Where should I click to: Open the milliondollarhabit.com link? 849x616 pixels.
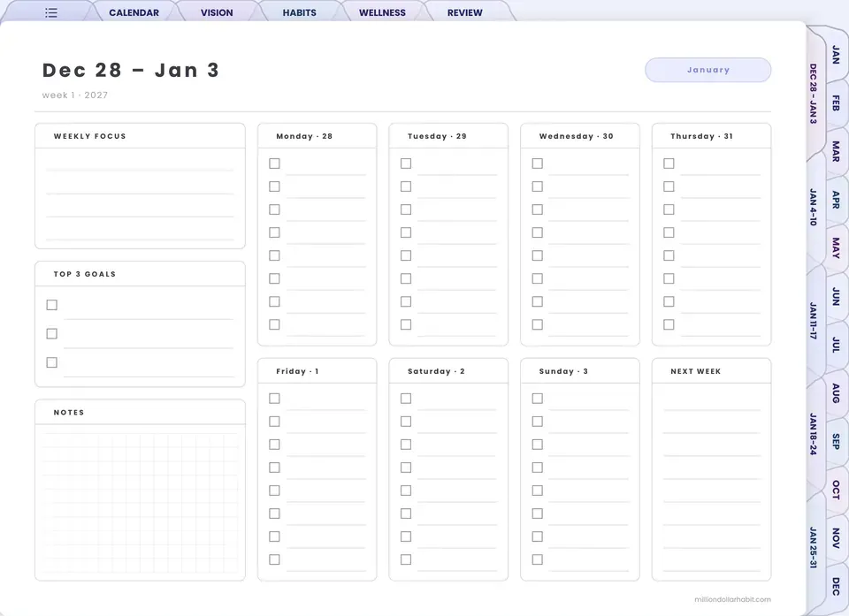732,599
